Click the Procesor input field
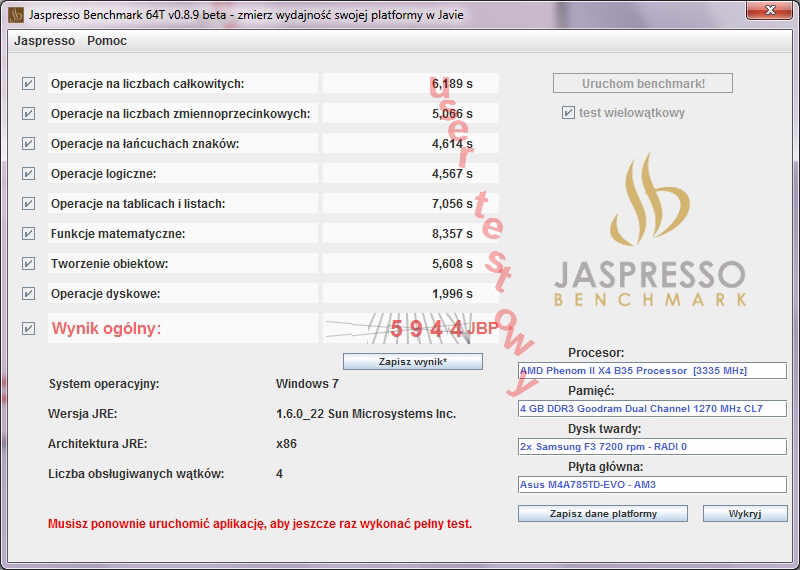Screen dimensions: 800x570 point(652,370)
